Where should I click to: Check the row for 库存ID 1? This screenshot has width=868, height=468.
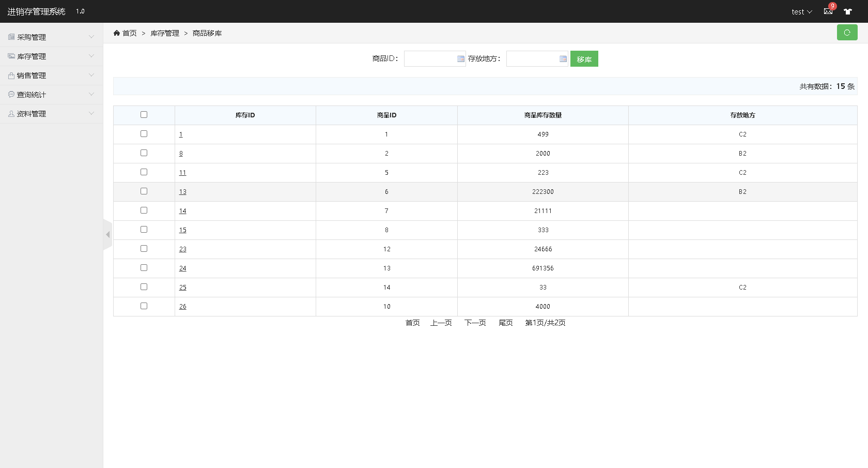tap(144, 133)
